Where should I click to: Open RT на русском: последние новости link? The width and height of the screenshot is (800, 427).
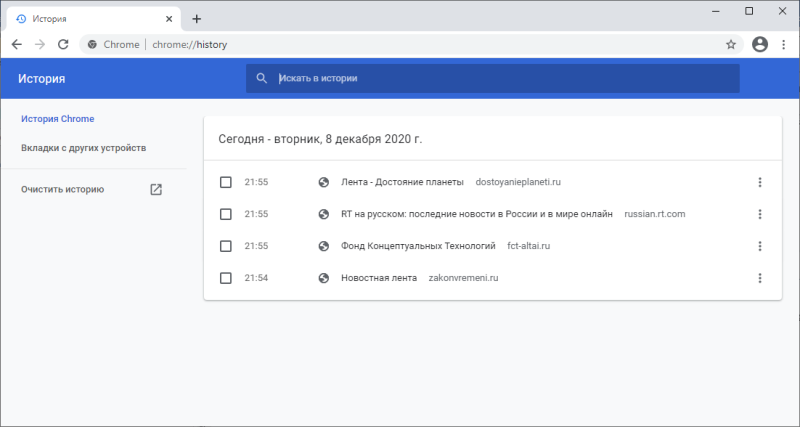tap(477, 214)
